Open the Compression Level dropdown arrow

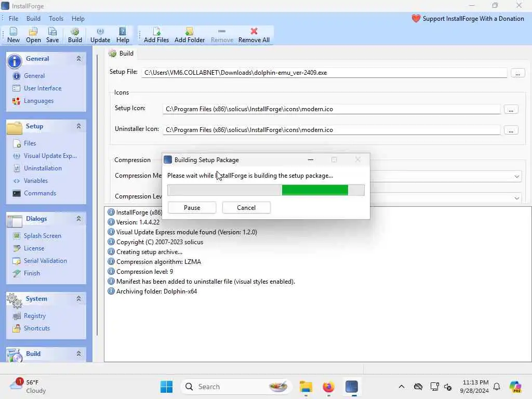[x=517, y=198]
